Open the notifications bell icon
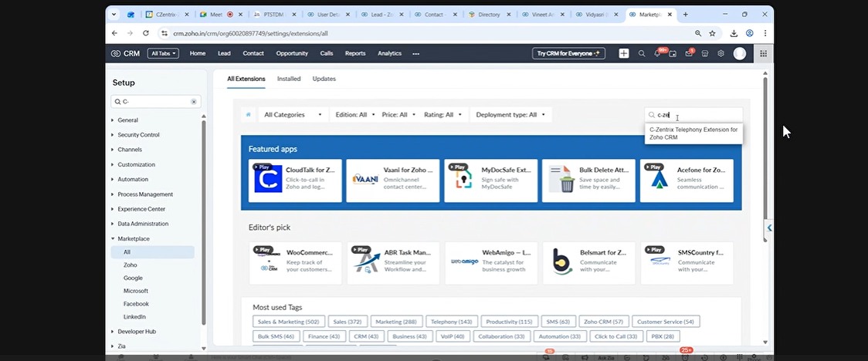868x361 pixels. 658,53
